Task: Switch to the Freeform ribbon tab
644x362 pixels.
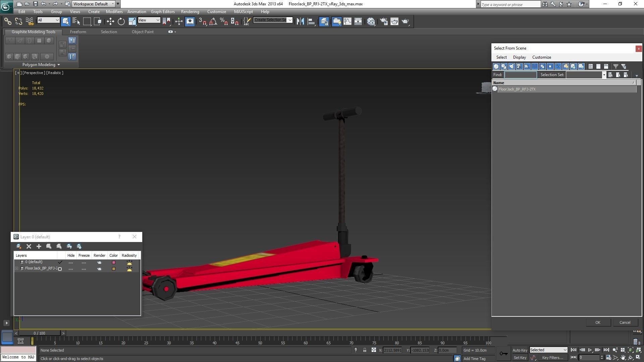Action: [x=78, y=32]
